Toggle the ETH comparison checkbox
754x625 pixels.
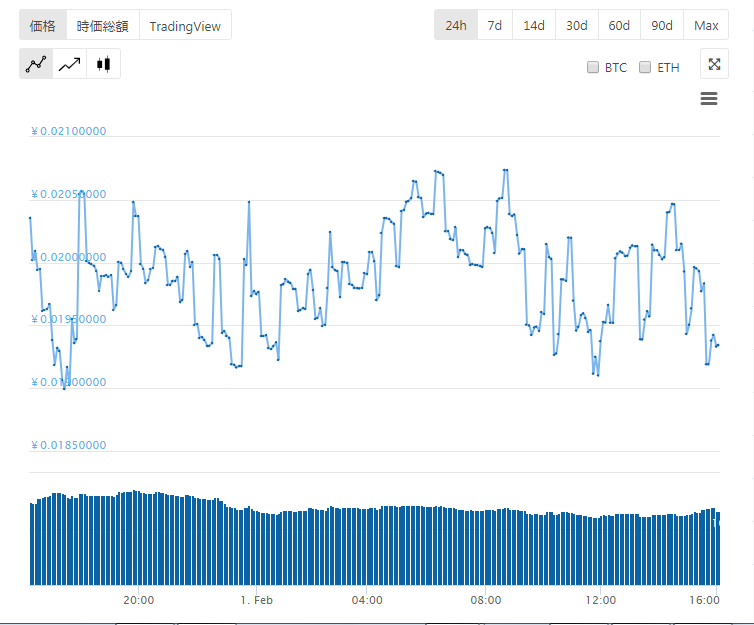pyautogui.click(x=645, y=68)
